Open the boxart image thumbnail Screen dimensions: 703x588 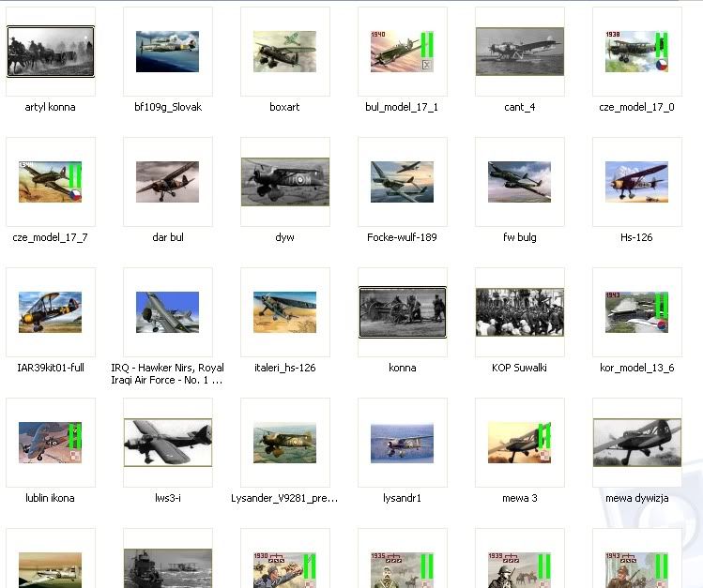tap(284, 52)
